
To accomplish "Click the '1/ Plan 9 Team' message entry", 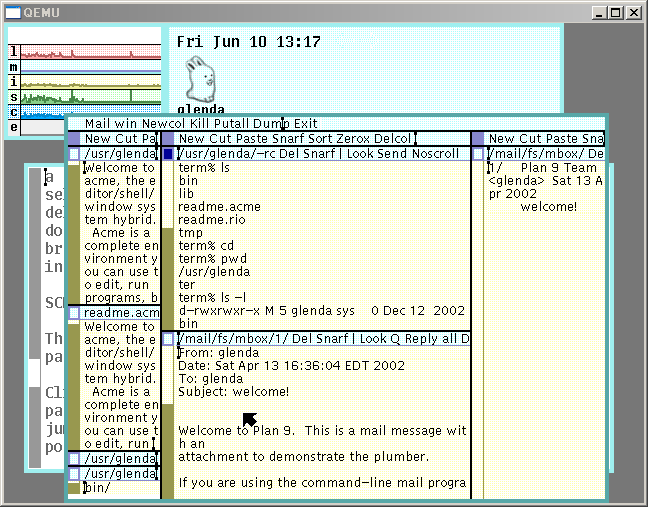I will click(x=543, y=168).
